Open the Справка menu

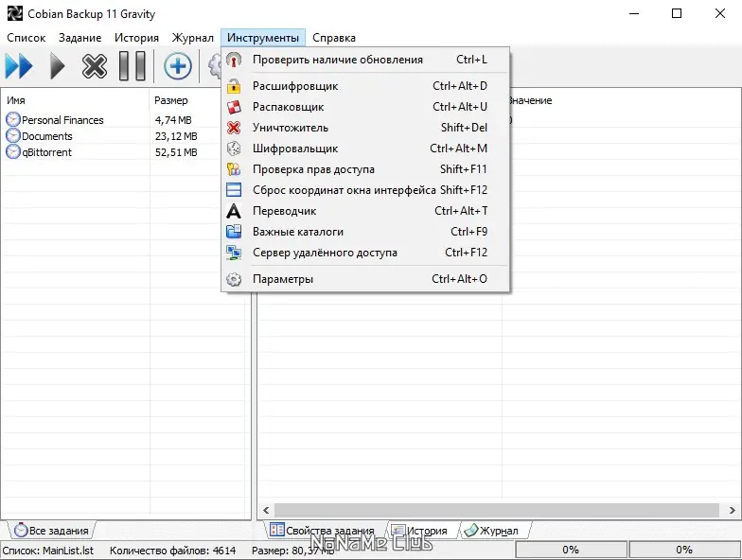click(x=333, y=38)
